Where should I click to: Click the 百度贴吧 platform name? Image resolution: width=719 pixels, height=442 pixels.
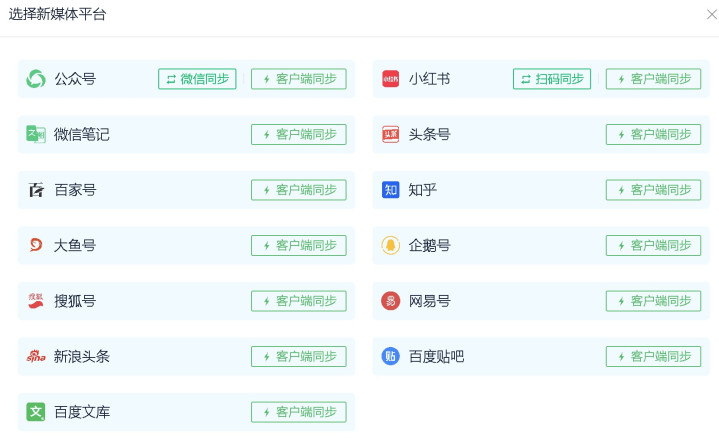pos(436,356)
